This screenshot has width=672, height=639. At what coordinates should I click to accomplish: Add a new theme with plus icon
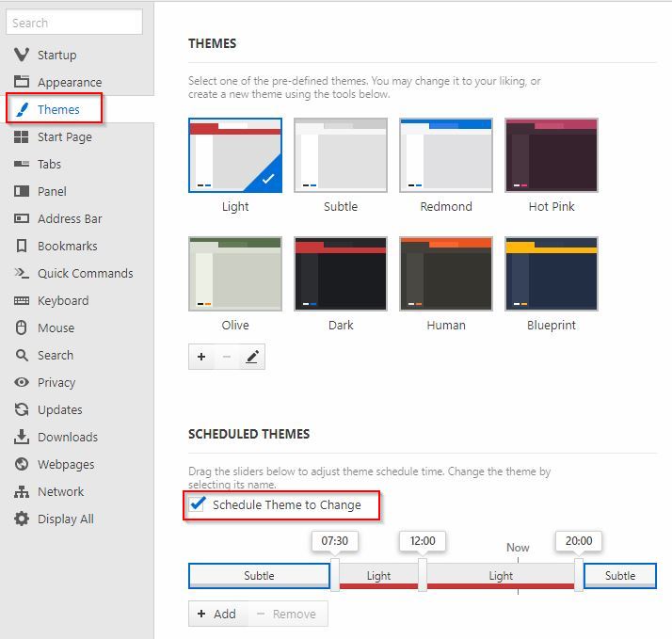tap(201, 357)
